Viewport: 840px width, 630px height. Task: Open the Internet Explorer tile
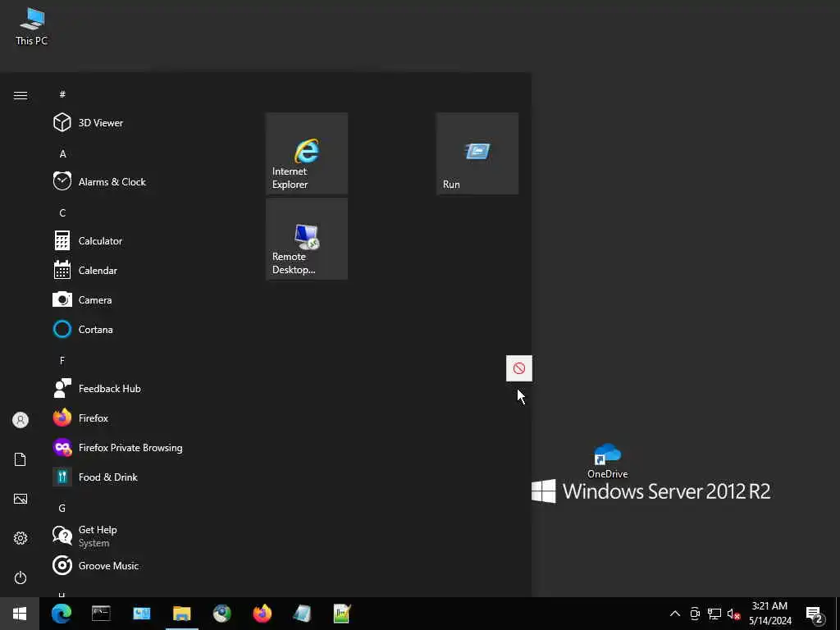[307, 153]
